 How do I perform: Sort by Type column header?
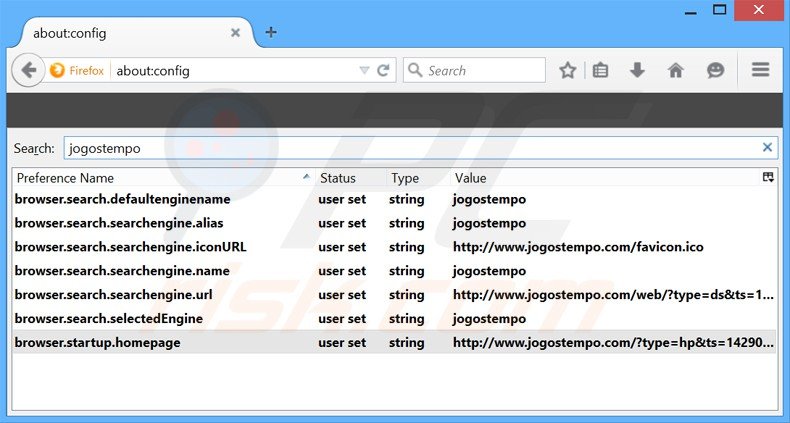418,178
